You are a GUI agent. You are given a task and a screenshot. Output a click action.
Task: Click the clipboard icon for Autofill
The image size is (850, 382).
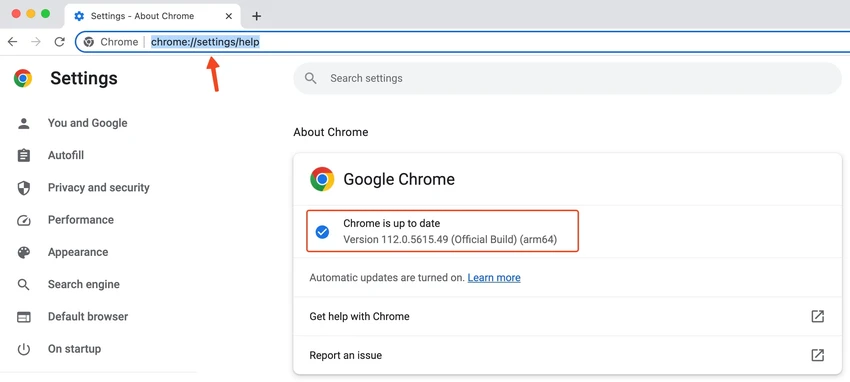coord(23,156)
